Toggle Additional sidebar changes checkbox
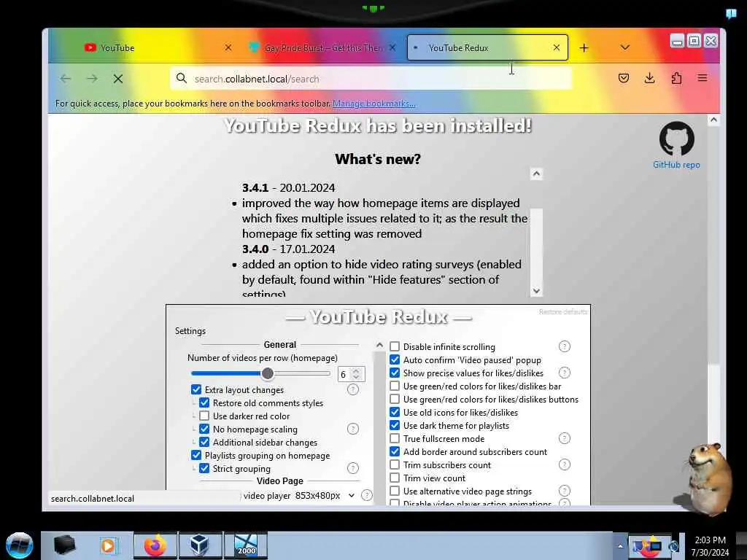The image size is (747, 560). coord(204,442)
